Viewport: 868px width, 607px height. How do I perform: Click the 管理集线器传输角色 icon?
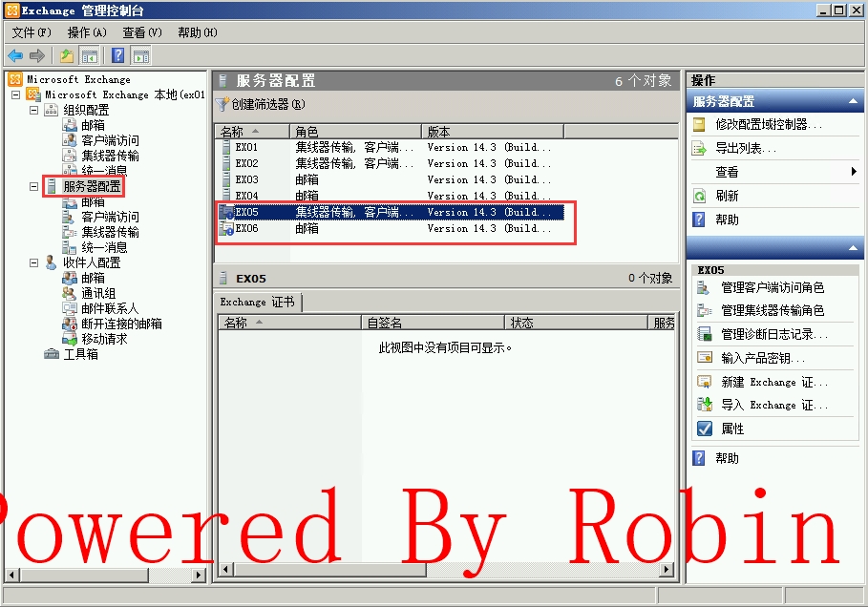point(704,310)
